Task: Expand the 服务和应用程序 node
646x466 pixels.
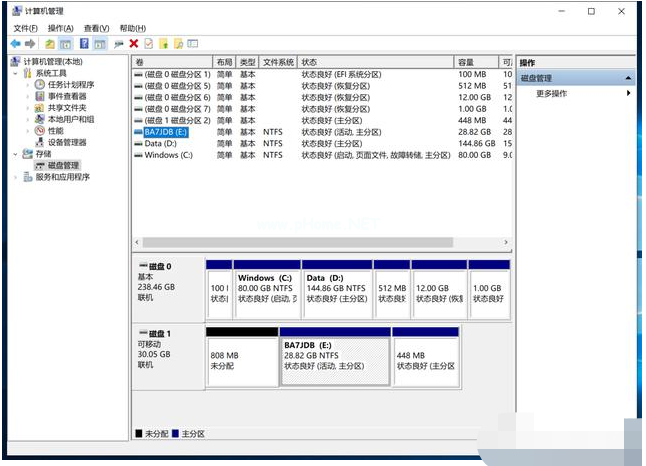Action: point(15,177)
